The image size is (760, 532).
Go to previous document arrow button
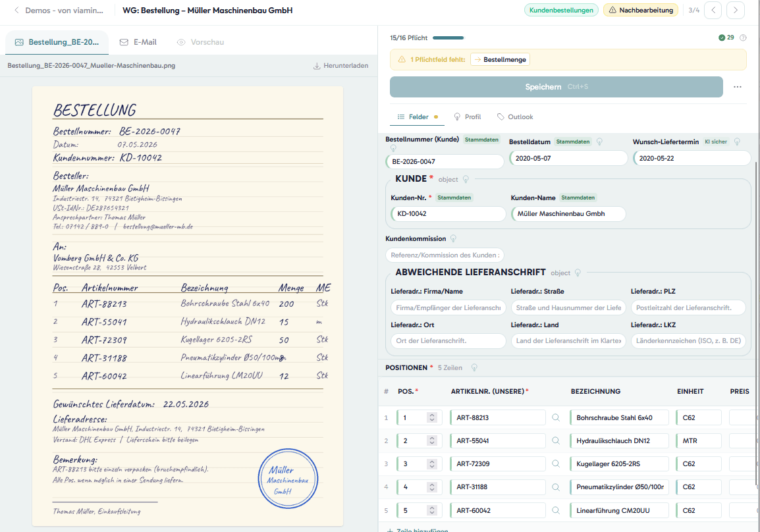click(713, 10)
